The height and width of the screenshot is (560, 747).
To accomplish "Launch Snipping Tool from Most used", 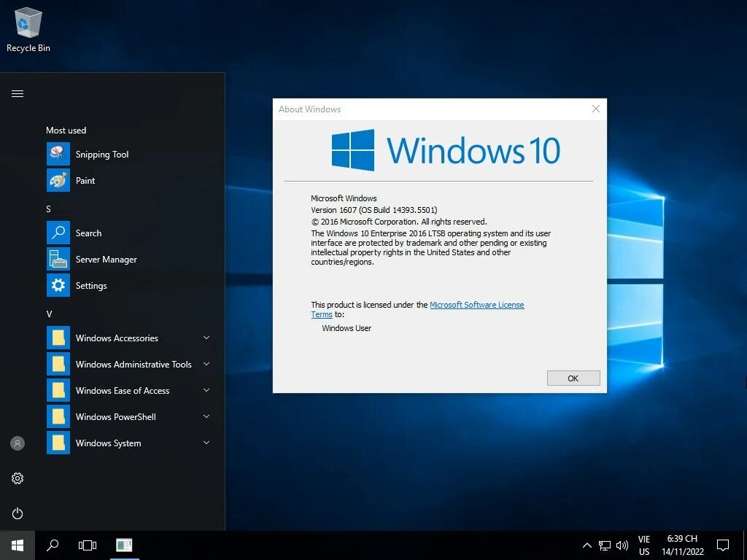I will click(x=128, y=155).
